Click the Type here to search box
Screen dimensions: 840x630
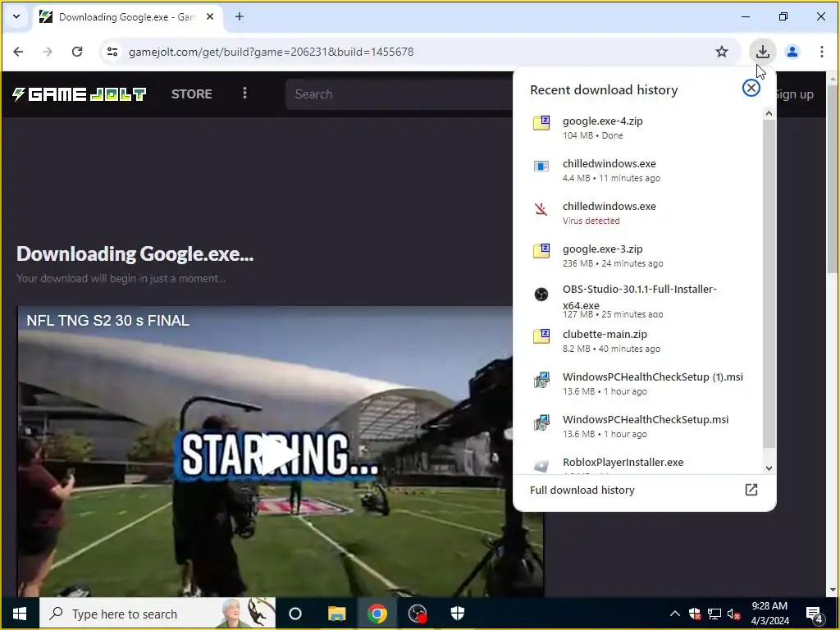pyautogui.click(x=157, y=614)
